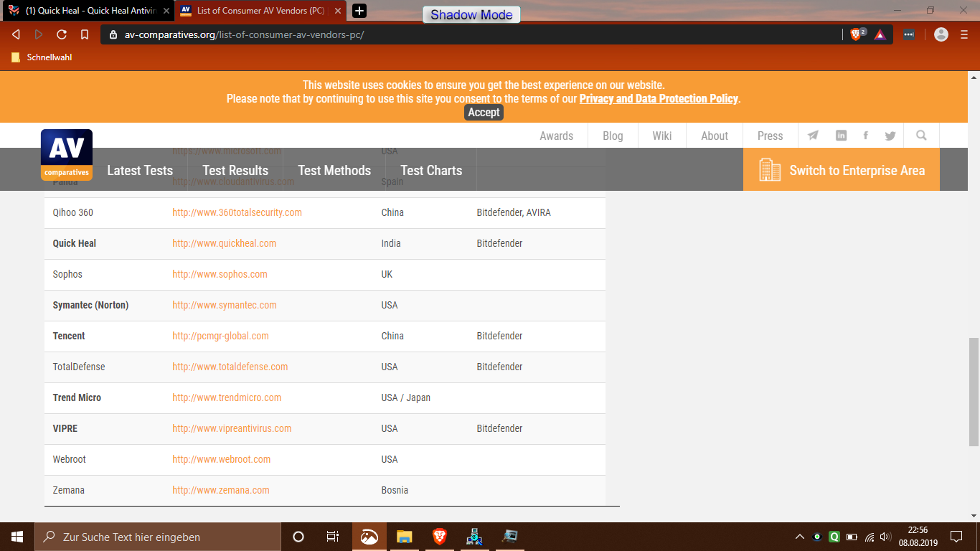Visit the LinkedIn icon link

coord(841,136)
